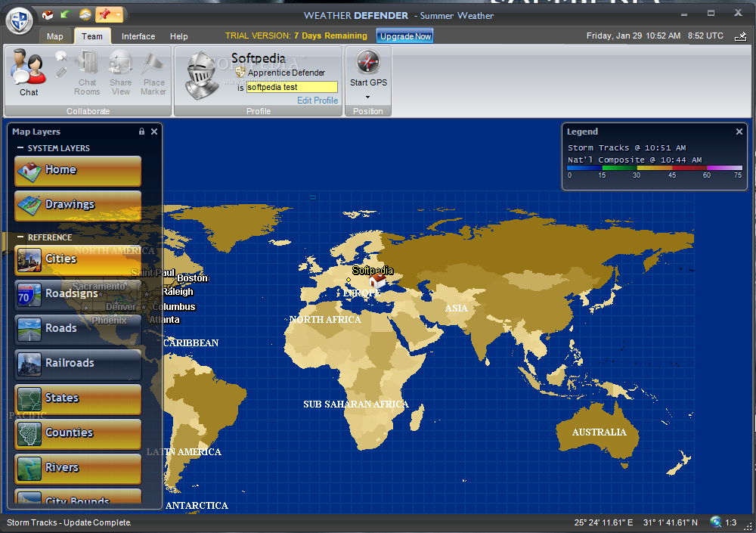
Task: Toggle the Home layer button
Action: click(x=78, y=171)
